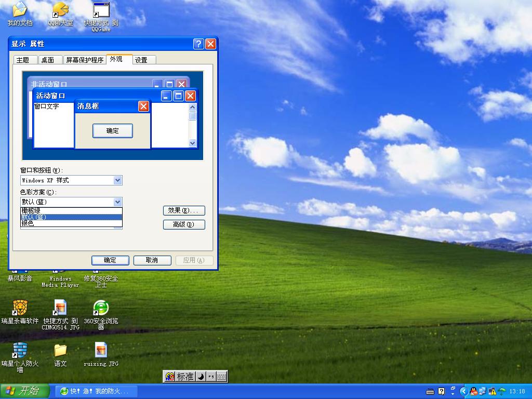This screenshot has height=399, width=532.
Task: Switch to the 设置 tab
Action: pyautogui.click(x=141, y=60)
